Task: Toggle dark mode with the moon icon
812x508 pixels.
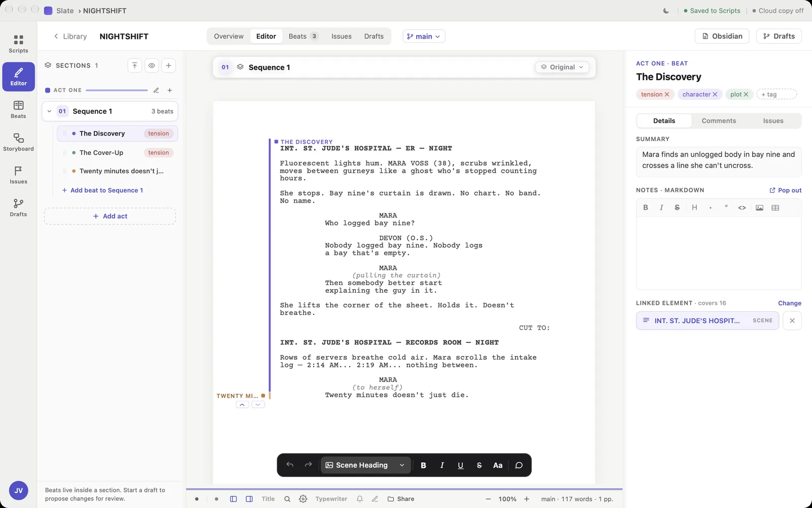Action: point(666,11)
